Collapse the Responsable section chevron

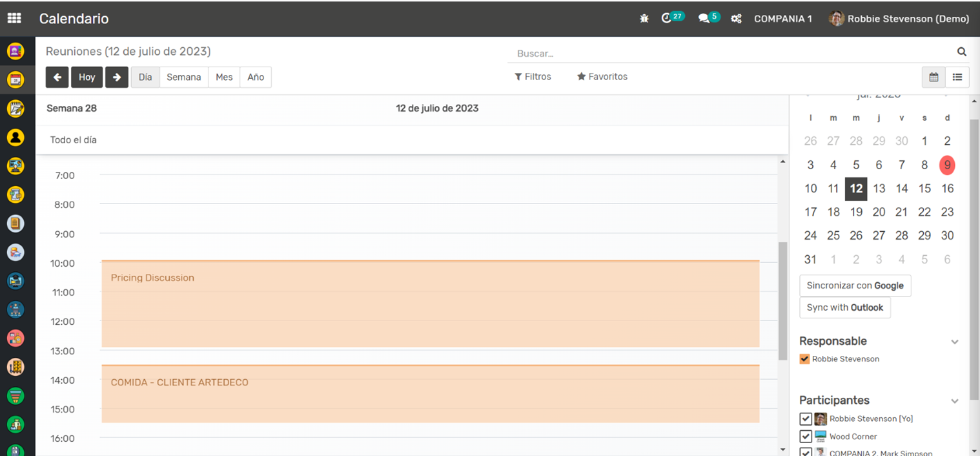coord(954,342)
